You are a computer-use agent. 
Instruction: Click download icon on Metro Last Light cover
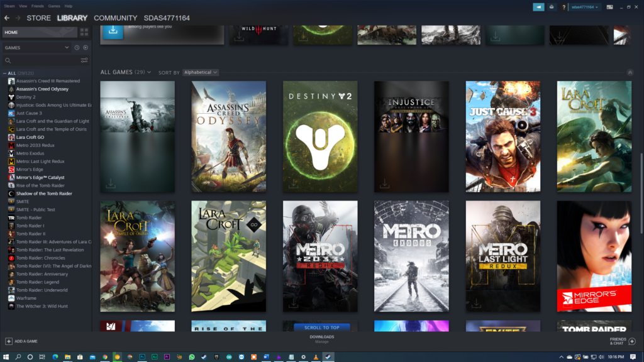click(476, 304)
